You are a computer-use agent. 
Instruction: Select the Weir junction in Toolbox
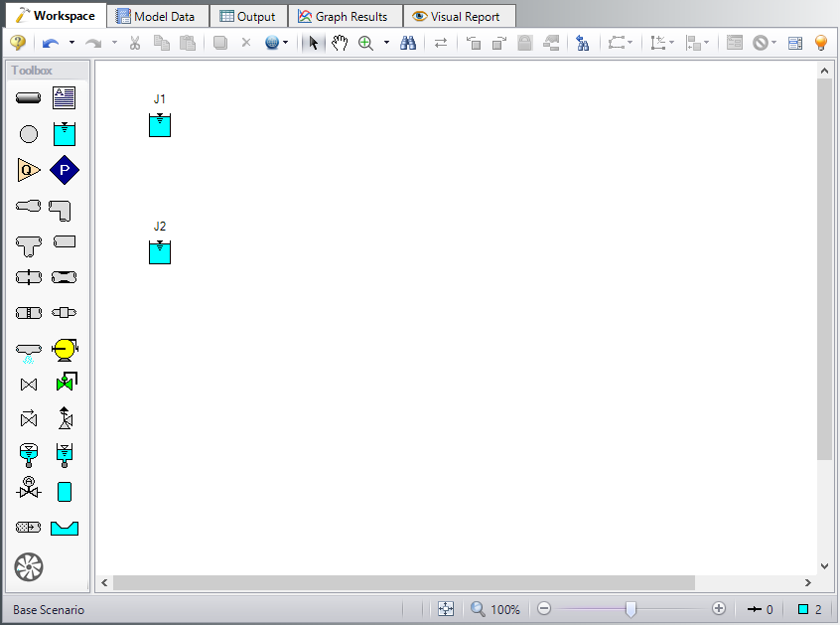(x=65, y=528)
